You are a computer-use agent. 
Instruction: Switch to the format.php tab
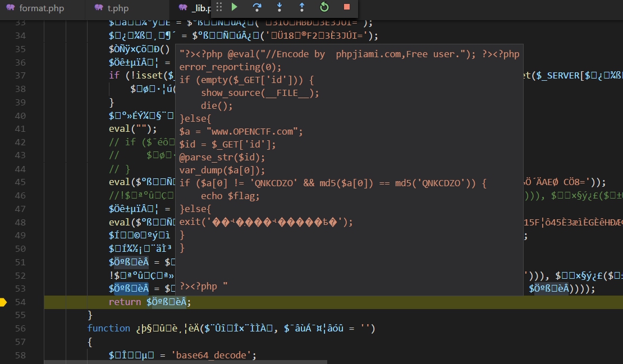pyautogui.click(x=42, y=8)
